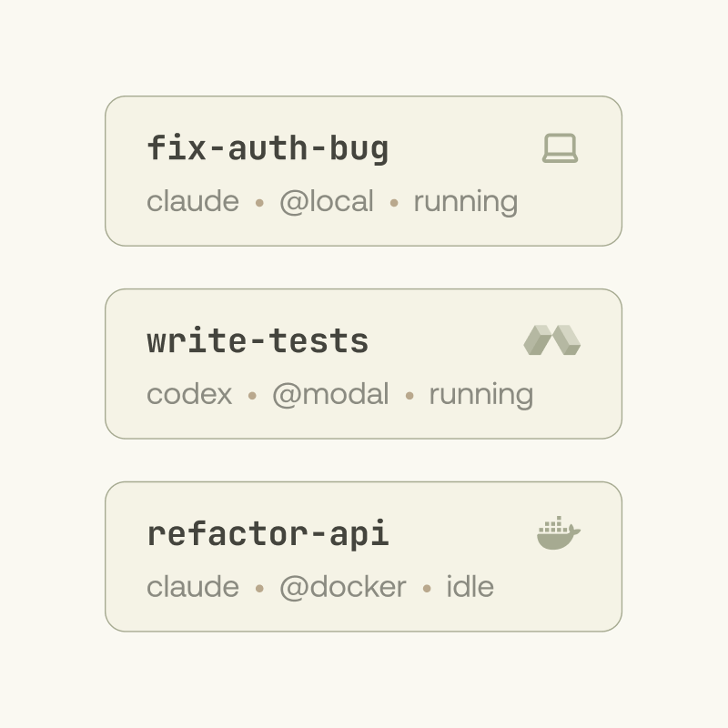
Task: Click the @docker environment tag
Action: 344,587
